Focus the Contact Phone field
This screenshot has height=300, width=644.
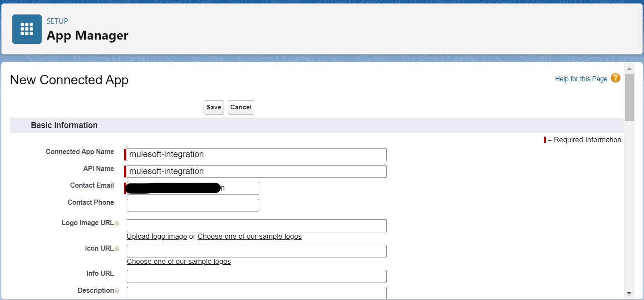click(x=193, y=205)
